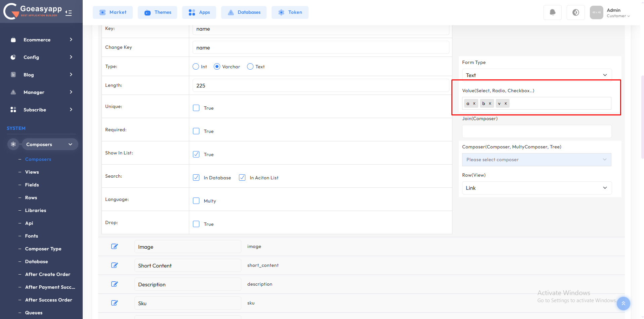Collapse sidebar using the menu toggle icon
This screenshot has height=319, width=644.
[x=69, y=13]
